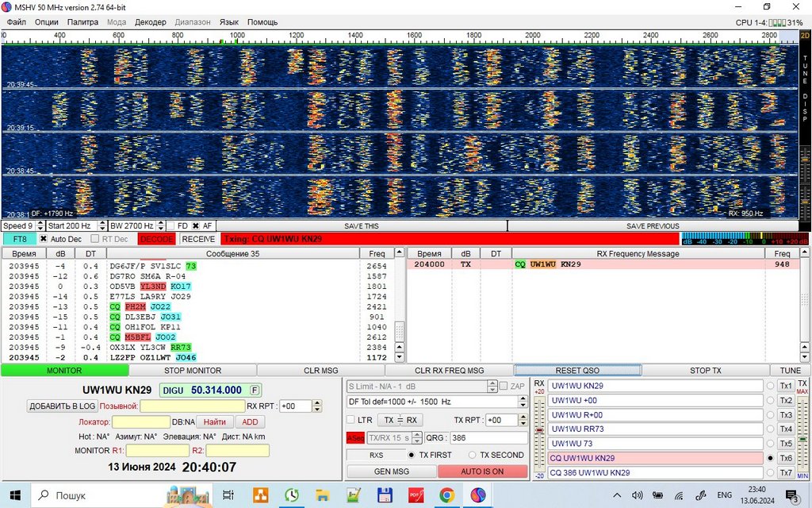812x508 pixels.
Task: Open the Файл menu
Action: tap(16, 21)
